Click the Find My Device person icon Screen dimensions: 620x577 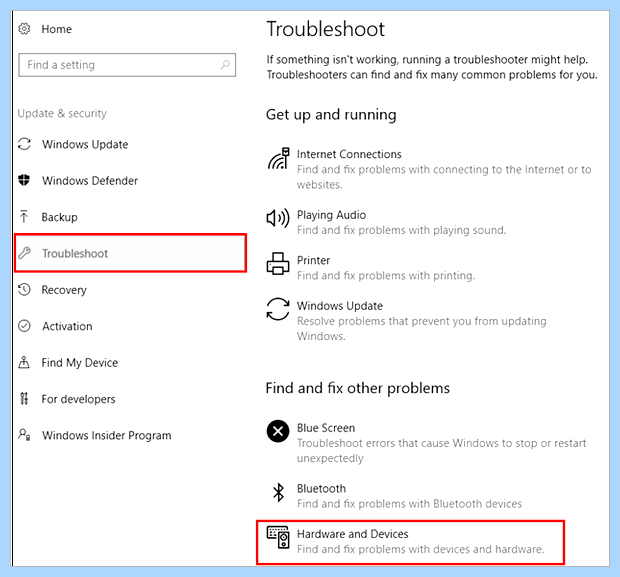pyautogui.click(x=24, y=362)
